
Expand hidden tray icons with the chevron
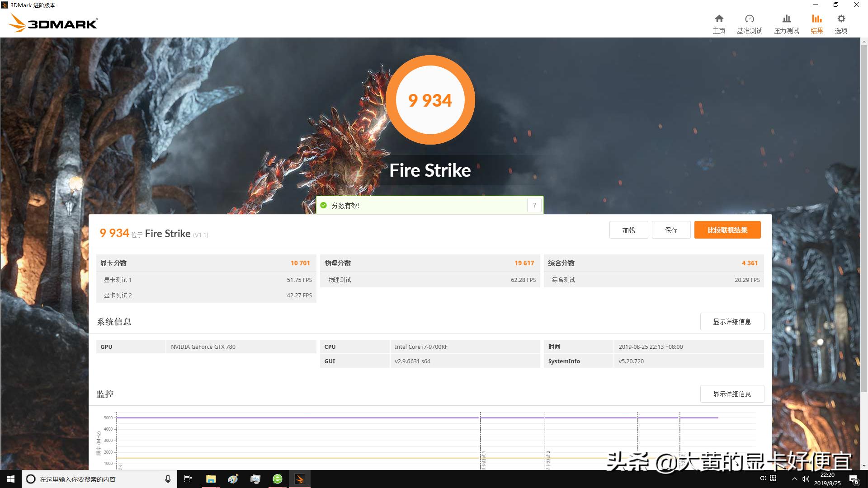coord(794,479)
